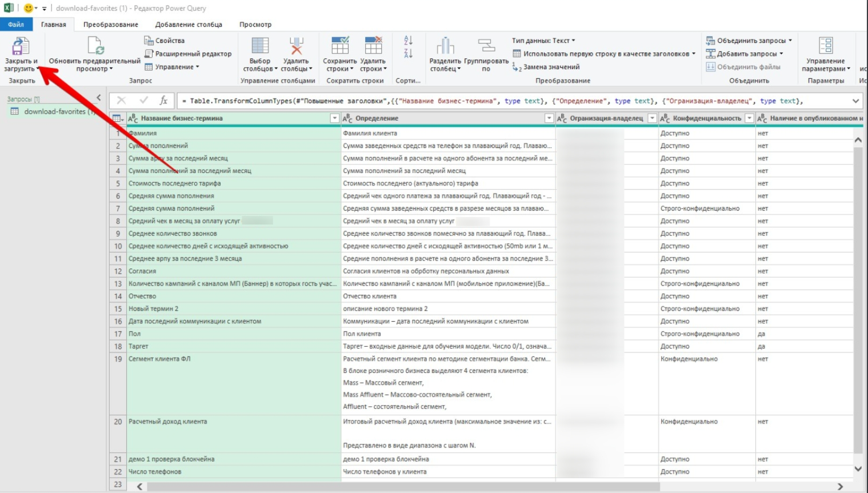Open the Тип данных: Текст dropdown
Image resolution: width=868 pixels, height=493 pixels.
pyautogui.click(x=544, y=41)
